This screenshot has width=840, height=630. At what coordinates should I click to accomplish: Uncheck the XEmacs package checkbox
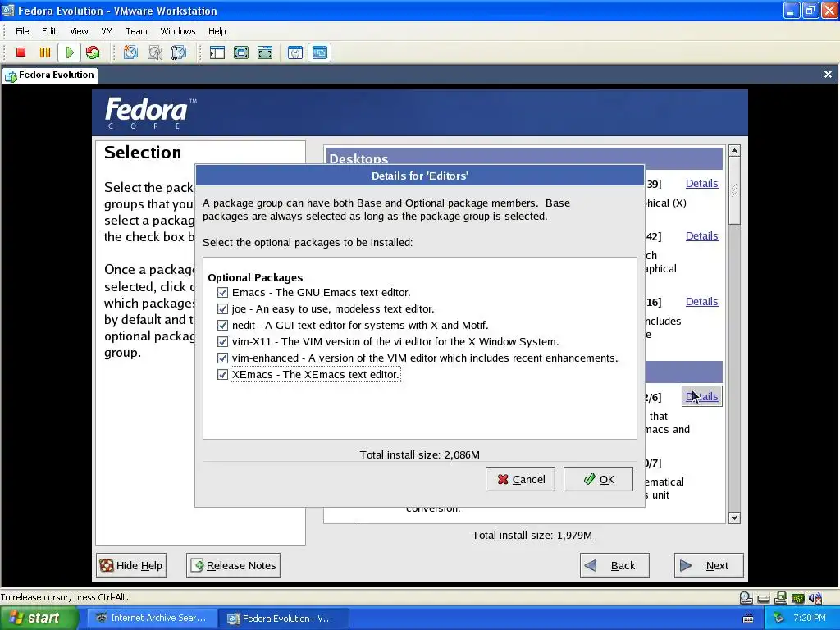pyautogui.click(x=222, y=374)
